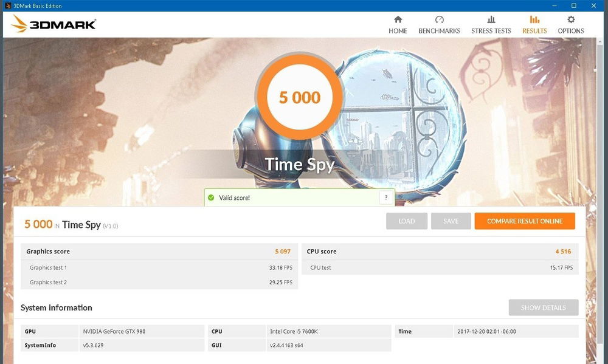The image size is (608, 364).
Task: Click the Results bar icon
Action: [x=534, y=19]
